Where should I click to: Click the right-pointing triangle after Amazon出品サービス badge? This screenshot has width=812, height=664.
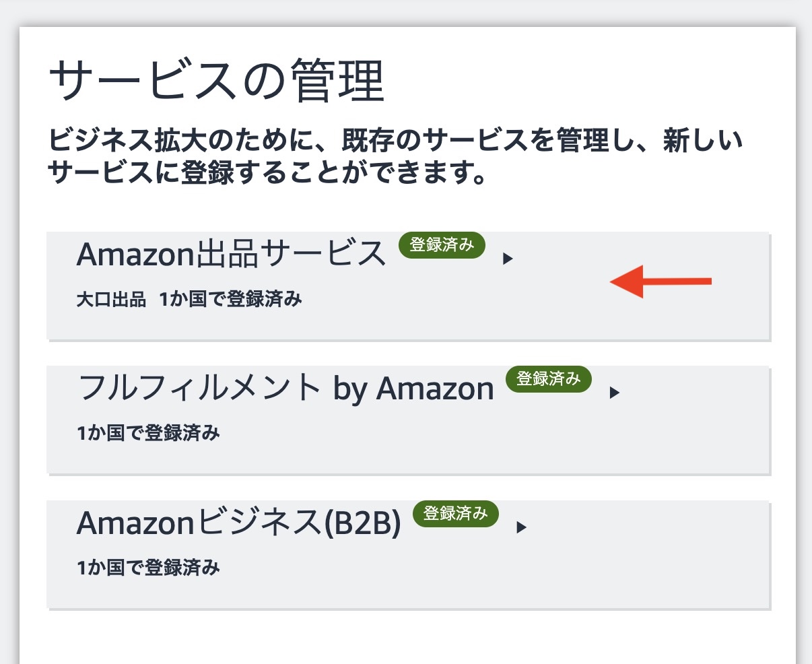click(506, 259)
